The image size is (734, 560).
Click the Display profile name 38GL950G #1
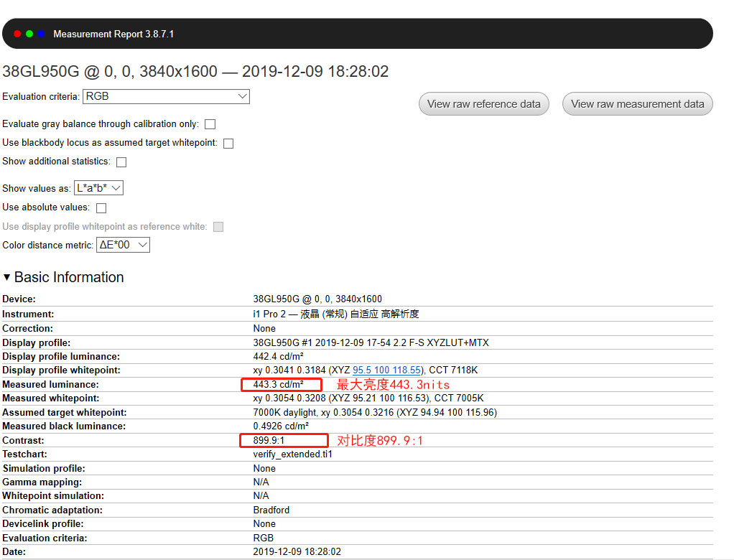pyautogui.click(x=371, y=343)
